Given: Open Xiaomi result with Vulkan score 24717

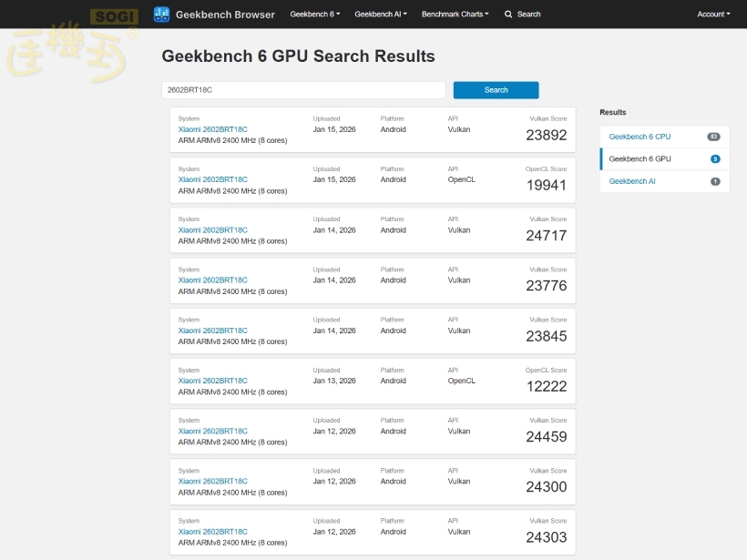Looking at the screenshot, I should (212, 230).
